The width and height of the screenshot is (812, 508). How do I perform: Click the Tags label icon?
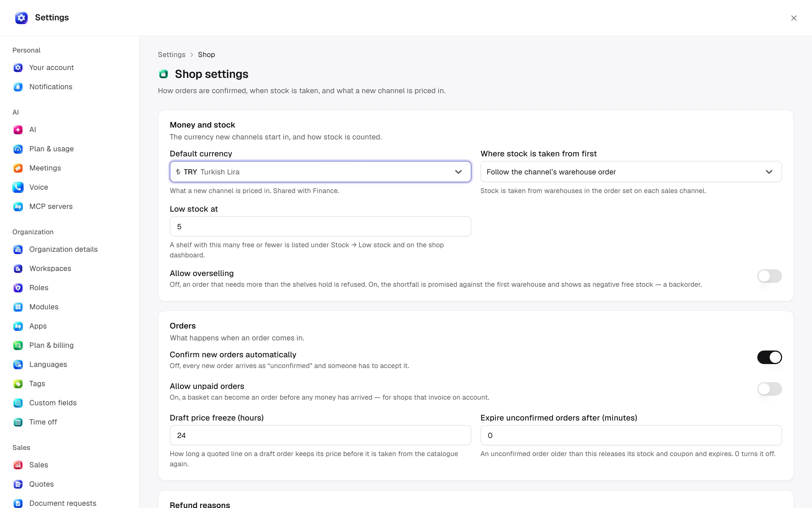[x=18, y=383]
